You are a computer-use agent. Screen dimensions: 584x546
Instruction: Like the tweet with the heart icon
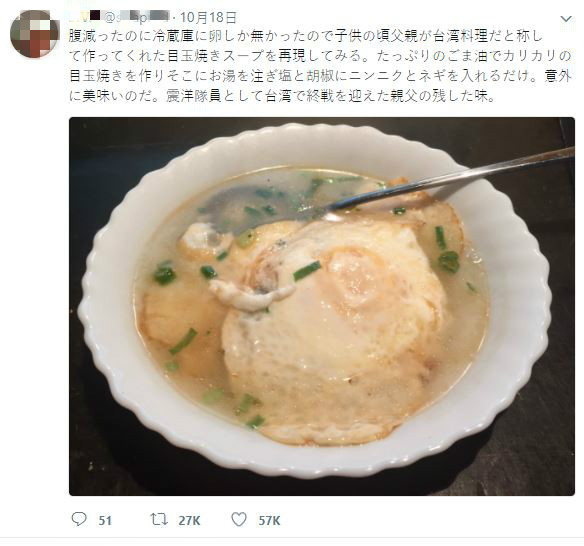click(239, 519)
